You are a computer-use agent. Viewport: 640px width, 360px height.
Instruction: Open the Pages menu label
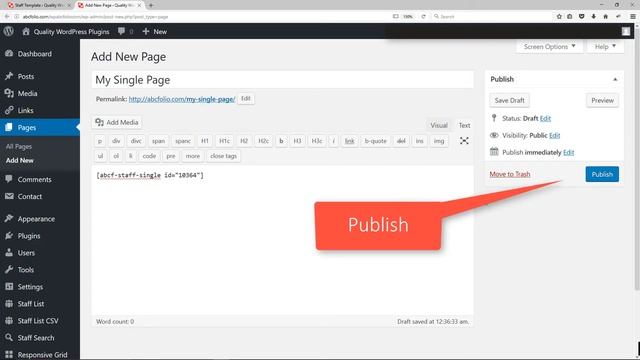(x=27, y=127)
